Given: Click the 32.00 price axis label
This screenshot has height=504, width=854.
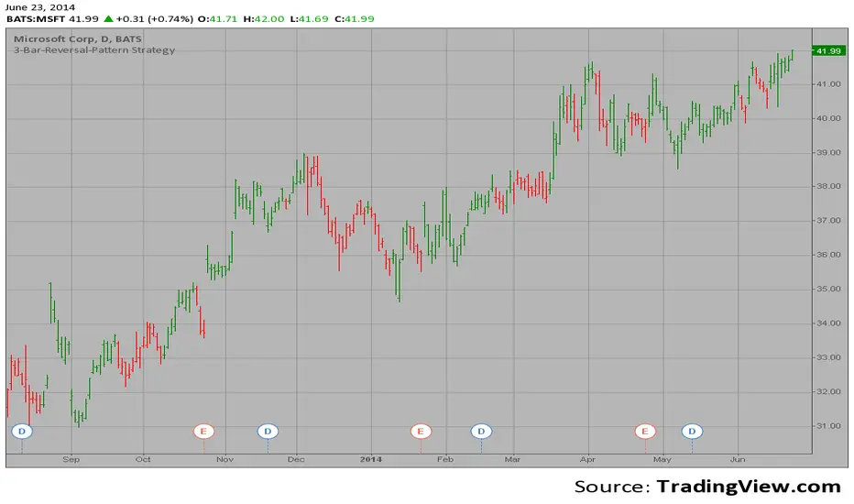Looking at the screenshot, I should [829, 391].
